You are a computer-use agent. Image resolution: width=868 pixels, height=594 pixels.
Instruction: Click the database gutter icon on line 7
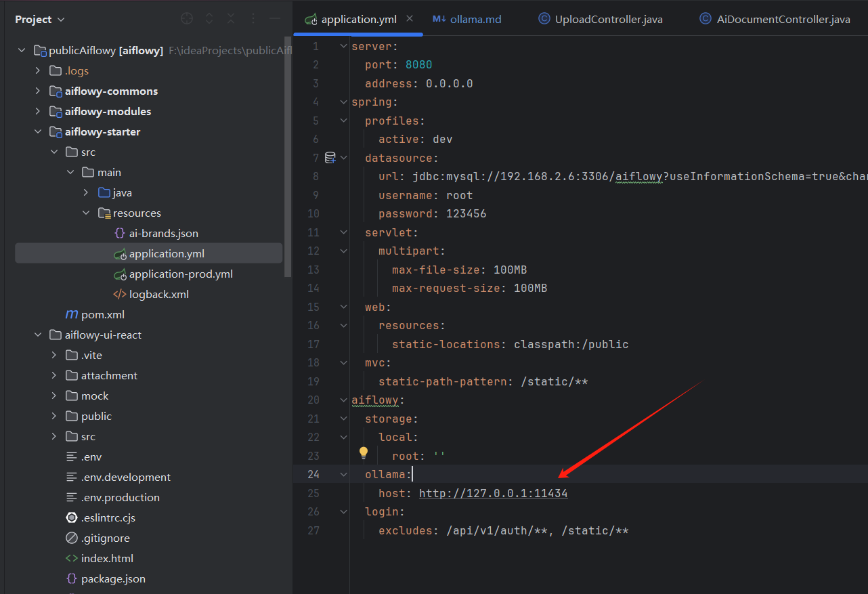click(x=330, y=158)
